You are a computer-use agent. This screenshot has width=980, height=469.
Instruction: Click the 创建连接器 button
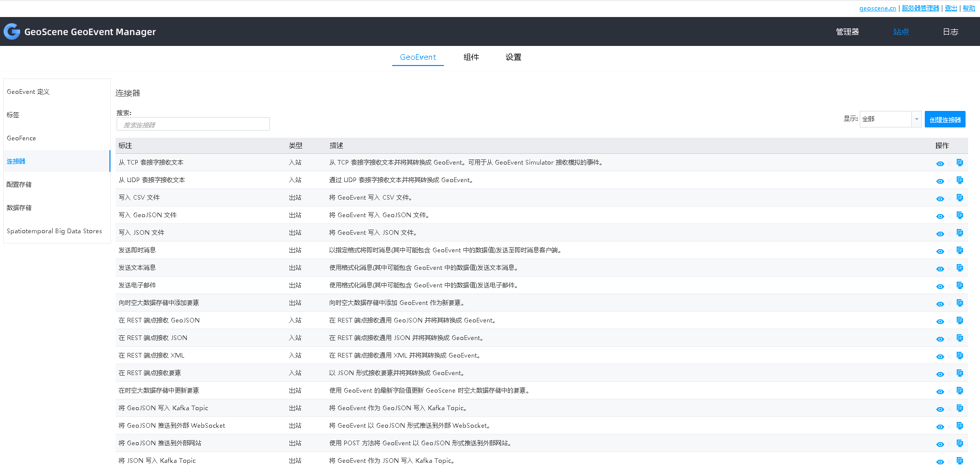tap(944, 119)
